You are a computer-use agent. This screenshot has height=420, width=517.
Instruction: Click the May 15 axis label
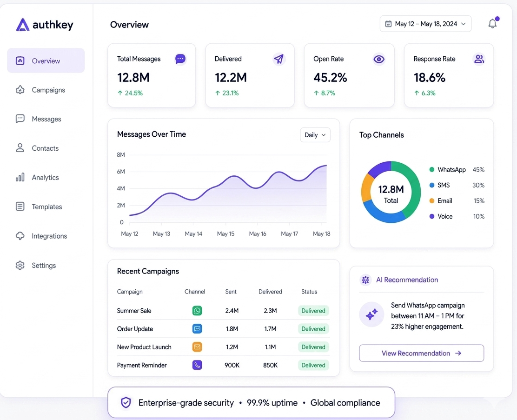click(225, 233)
